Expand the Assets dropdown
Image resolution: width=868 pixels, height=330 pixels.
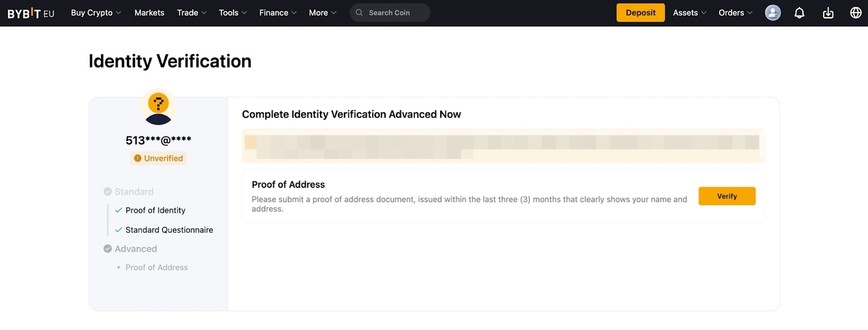[689, 13]
